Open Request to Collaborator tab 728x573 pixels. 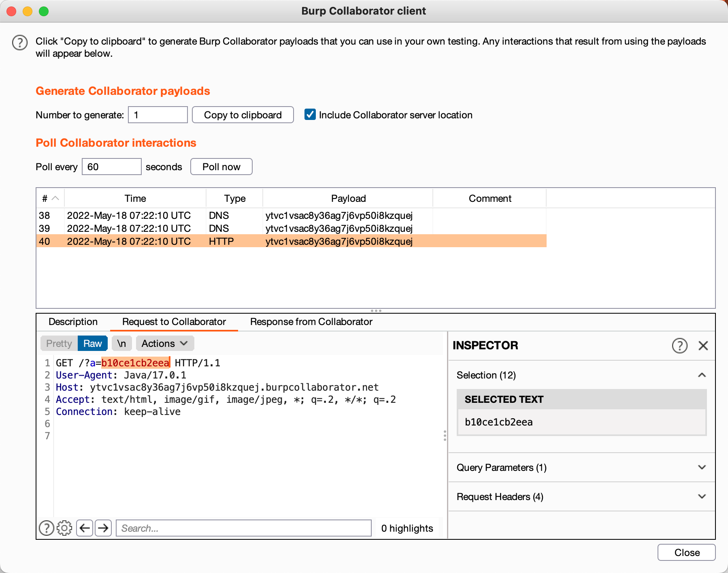pyautogui.click(x=174, y=322)
